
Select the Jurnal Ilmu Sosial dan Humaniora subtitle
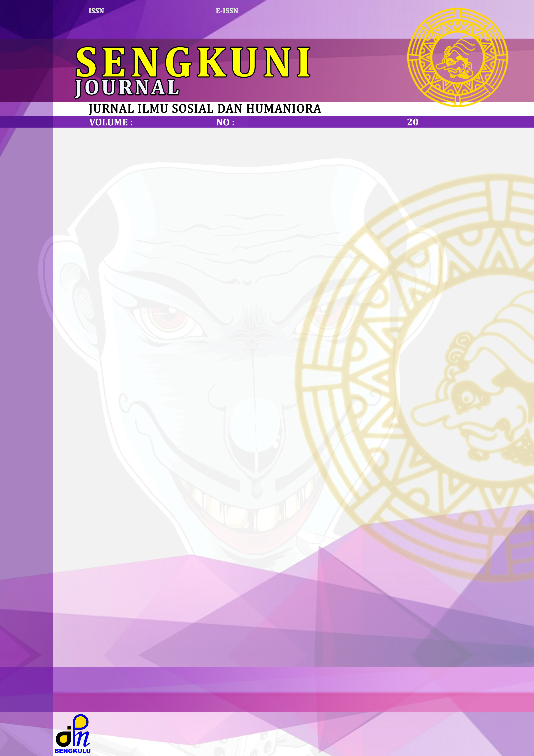point(205,109)
